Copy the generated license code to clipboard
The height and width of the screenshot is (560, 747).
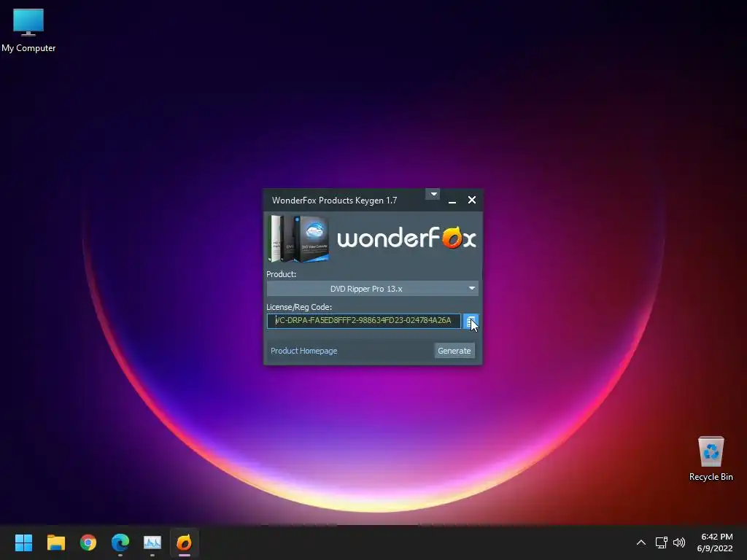(471, 322)
